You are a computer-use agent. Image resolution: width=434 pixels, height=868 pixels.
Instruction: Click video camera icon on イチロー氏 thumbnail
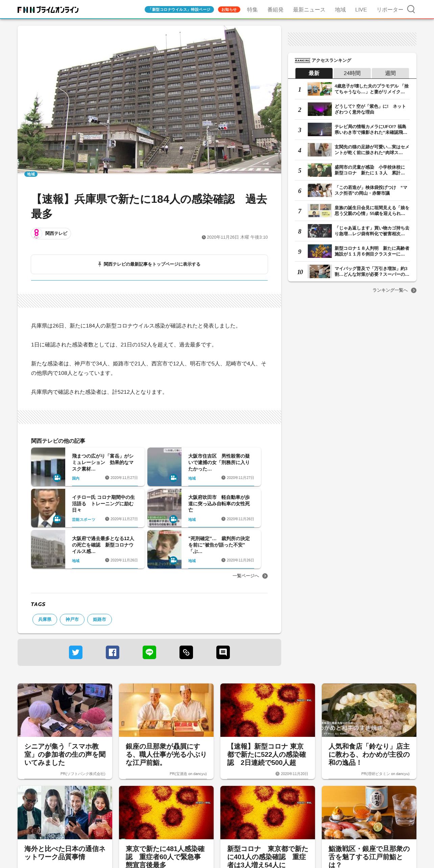[57, 519]
